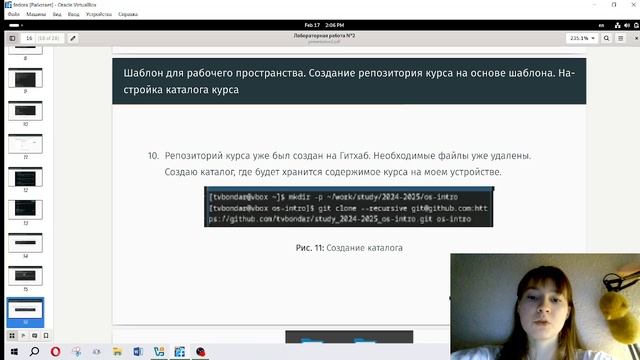The width and height of the screenshot is (640, 360).
Task: Show thumbnails view in the sidebar
Action: (x=12, y=336)
